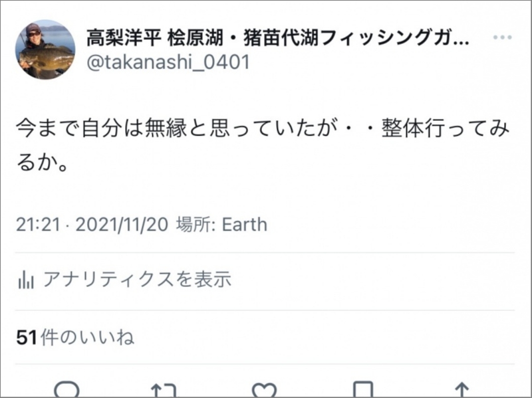Viewport: 532px width, 398px height.
Task: Open the tweet's more options menu
Action: (x=502, y=38)
